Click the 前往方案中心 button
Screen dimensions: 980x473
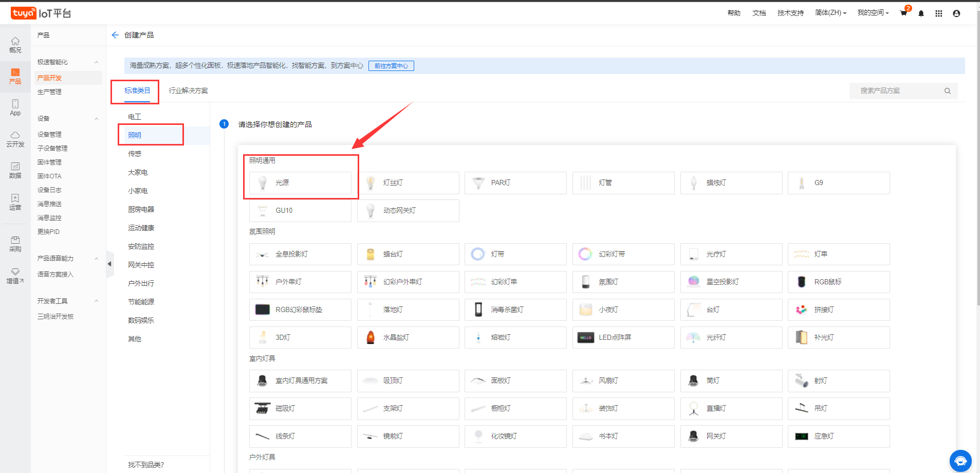[391, 66]
